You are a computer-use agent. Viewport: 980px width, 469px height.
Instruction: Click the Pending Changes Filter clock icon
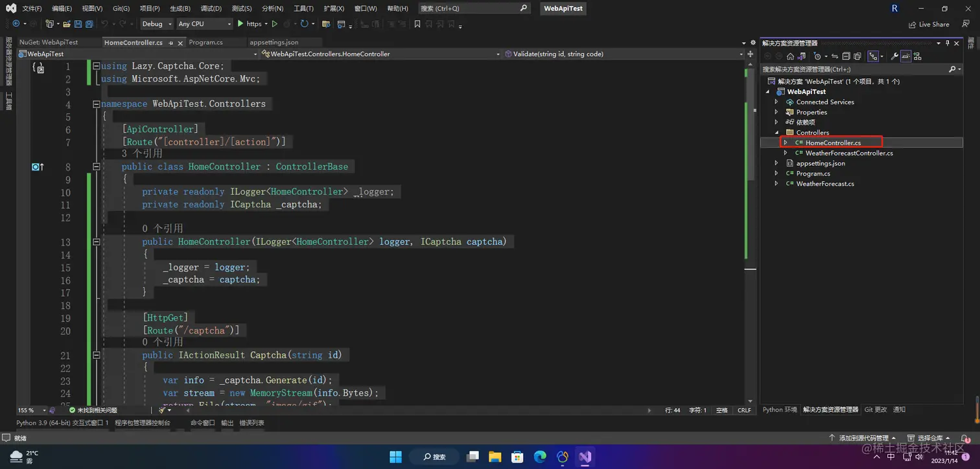pos(817,56)
